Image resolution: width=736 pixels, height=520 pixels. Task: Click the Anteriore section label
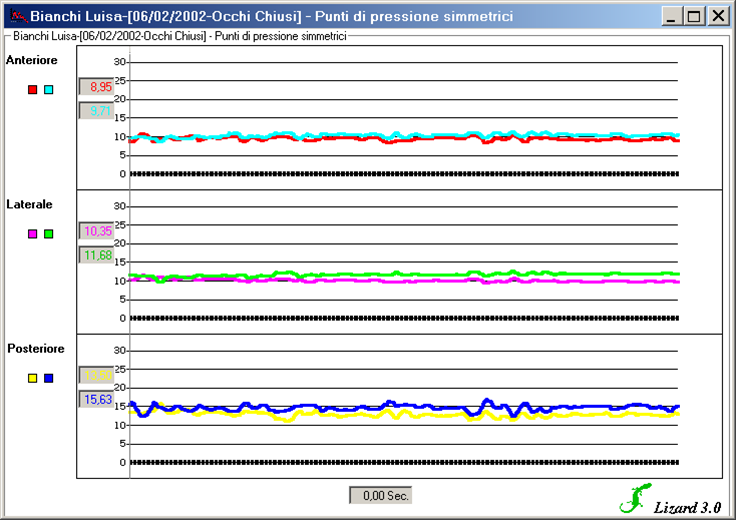(31, 61)
